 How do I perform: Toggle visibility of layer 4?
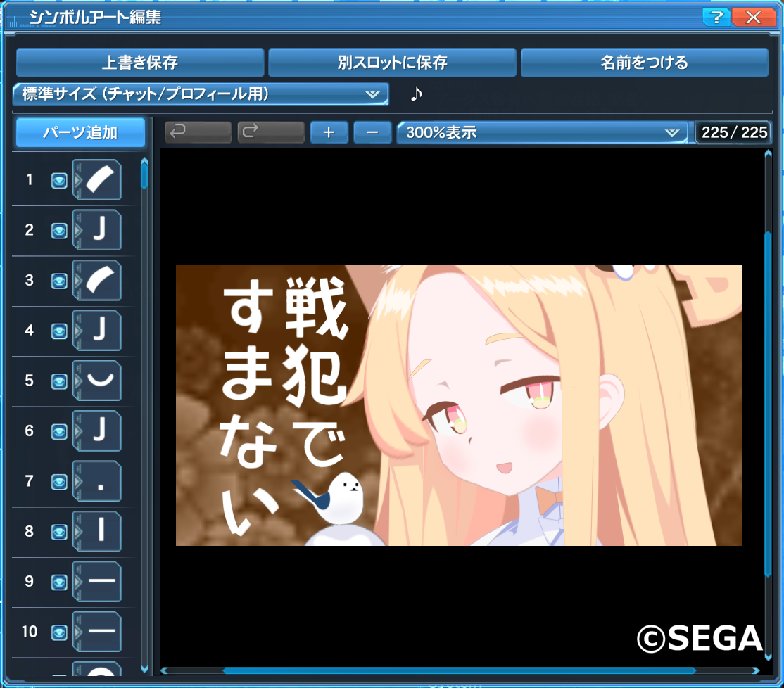tap(59, 331)
